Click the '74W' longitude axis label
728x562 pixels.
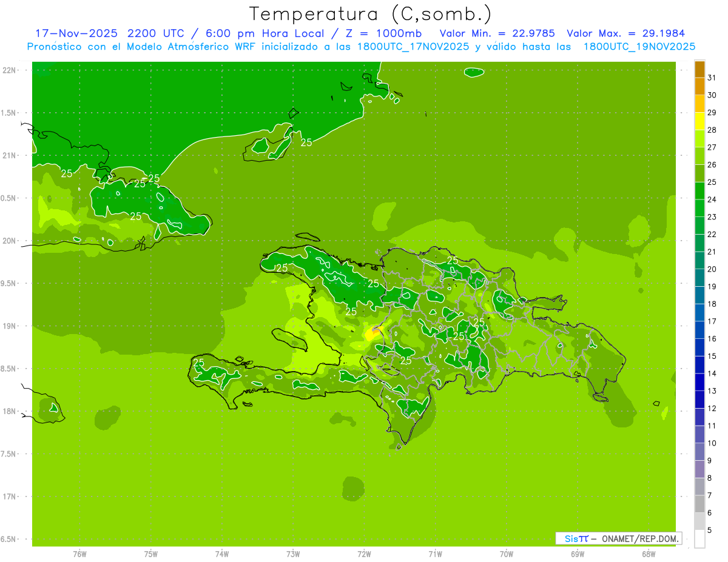(x=222, y=554)
